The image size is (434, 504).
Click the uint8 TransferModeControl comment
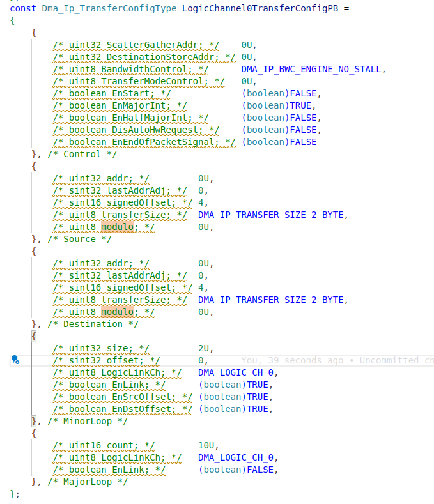pos(139,82)
